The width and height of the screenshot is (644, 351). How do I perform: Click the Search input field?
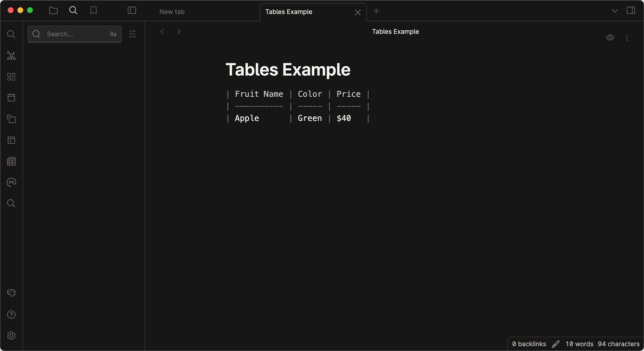pyautogui.click(x=74, y=34)
